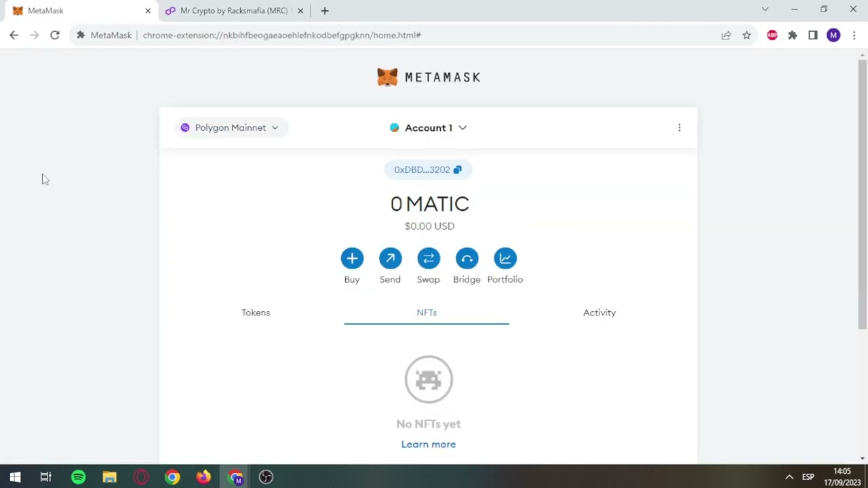
Task: Open the Portfolio chart icon
Action: 505,258
